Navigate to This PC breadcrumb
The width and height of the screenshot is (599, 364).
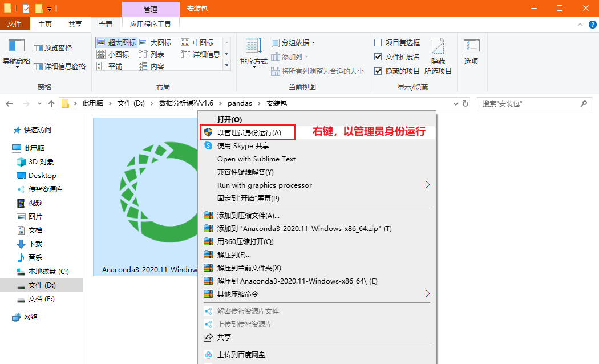click(93, 103)
